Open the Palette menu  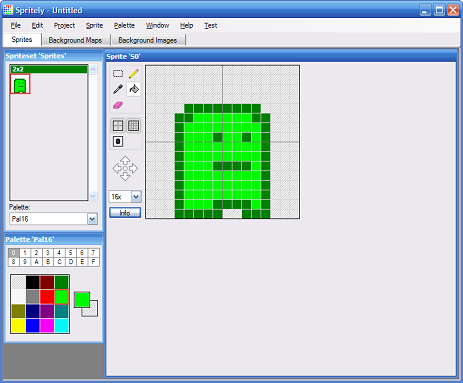[124, 25]
